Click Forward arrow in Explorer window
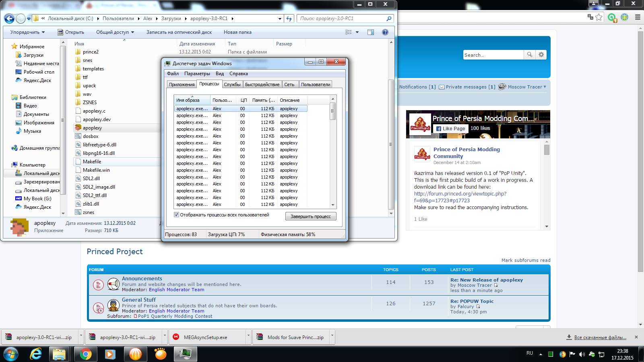Screen dimensions: 644x362 coord(21,19)
